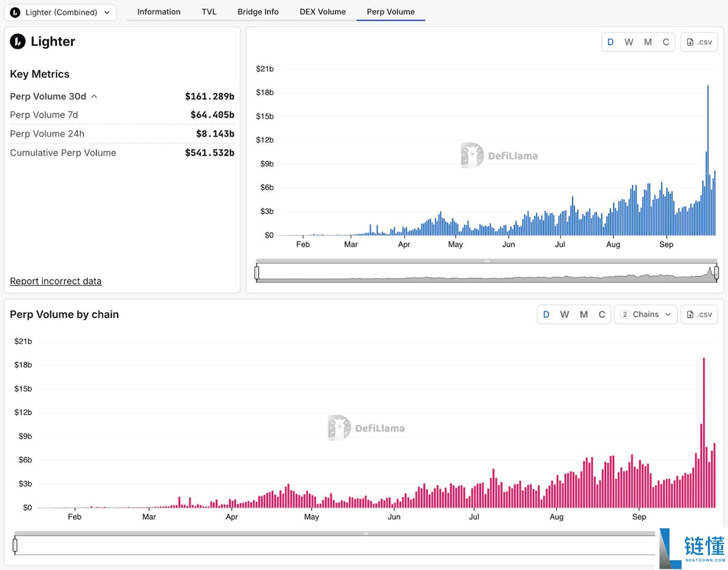Switch to the TVL tab

click(209, 12)
